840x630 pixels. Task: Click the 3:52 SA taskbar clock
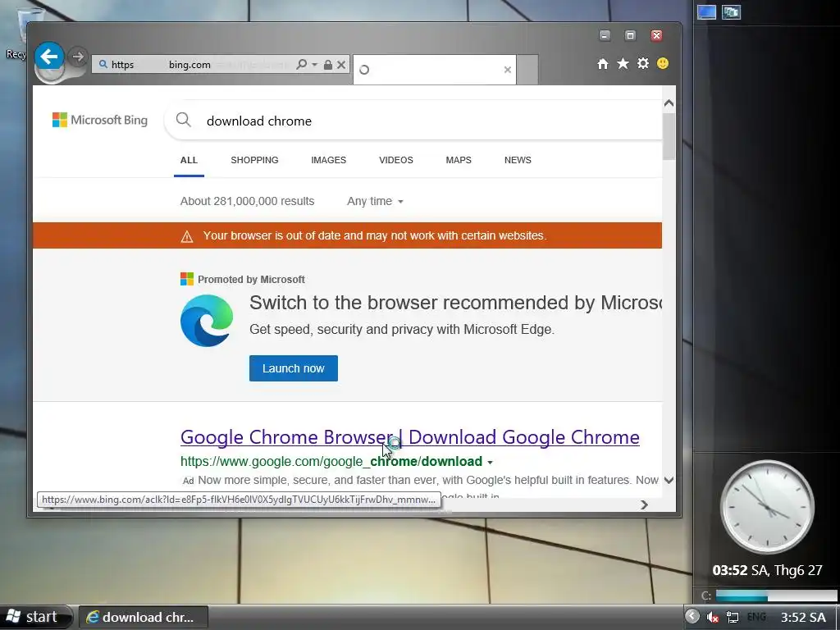pyautogui.click(x=803, y=617)
